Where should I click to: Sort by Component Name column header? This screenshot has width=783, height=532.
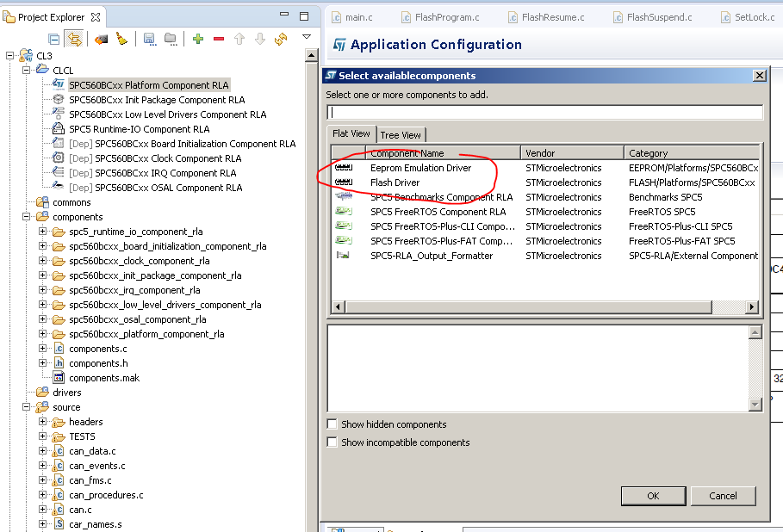[x=443, y=152]
